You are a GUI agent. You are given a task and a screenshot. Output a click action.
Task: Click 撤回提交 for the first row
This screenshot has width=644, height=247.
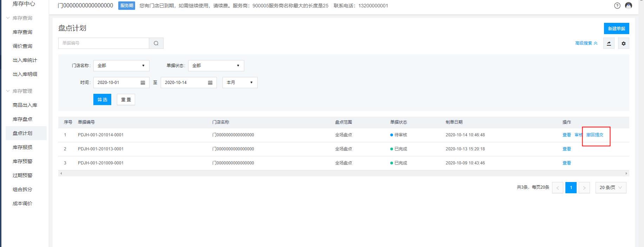pyautogui.click(x=595, y=135)
